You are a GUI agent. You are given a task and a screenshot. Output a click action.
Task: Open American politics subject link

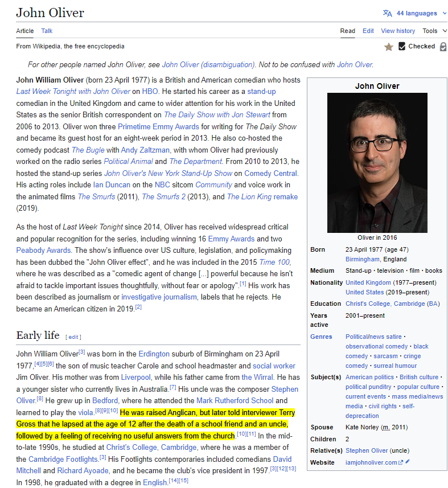click(x=369, y=377)
